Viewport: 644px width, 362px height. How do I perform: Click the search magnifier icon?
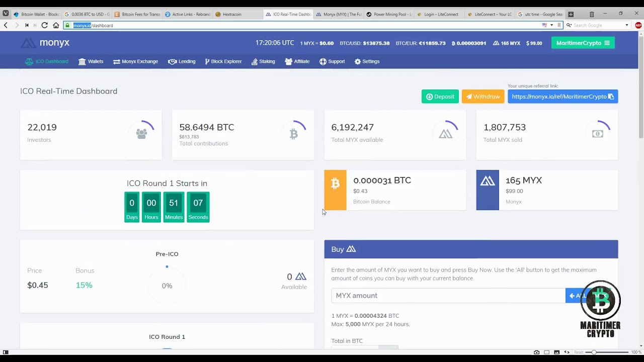(x=569, y=25)
